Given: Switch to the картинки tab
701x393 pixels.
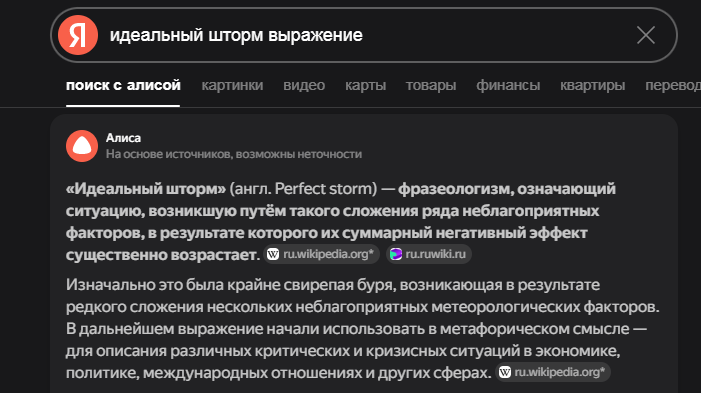Looking at the screenshot, I should (232, 85).
